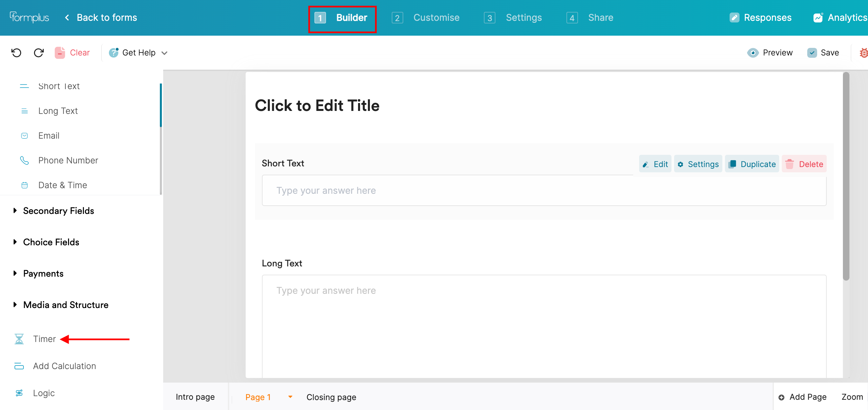This screenshot has height=410, width=868.
Task: Click the 'Click to Edit Title' heading
Action: coord(317,105)
